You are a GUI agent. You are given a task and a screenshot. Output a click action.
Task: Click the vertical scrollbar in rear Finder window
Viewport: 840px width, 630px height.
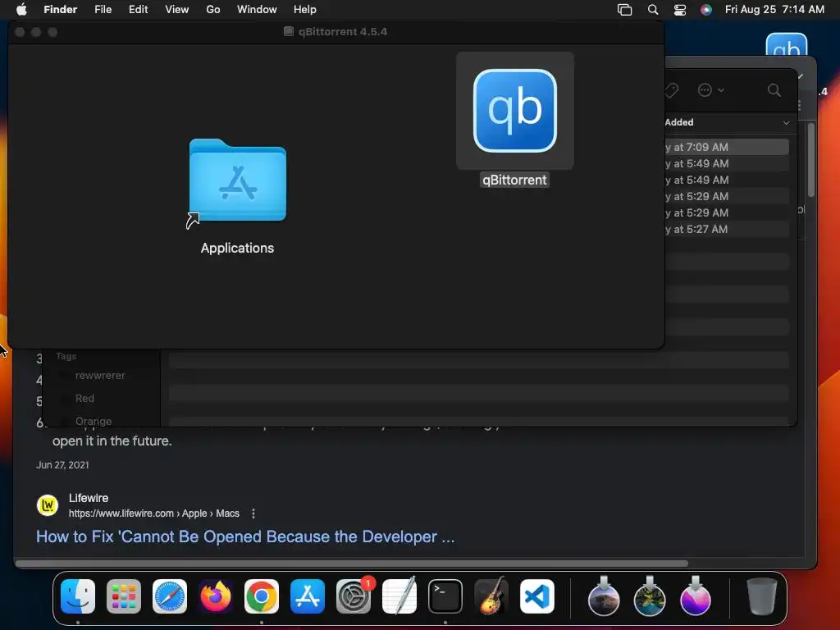pos(811,160)
